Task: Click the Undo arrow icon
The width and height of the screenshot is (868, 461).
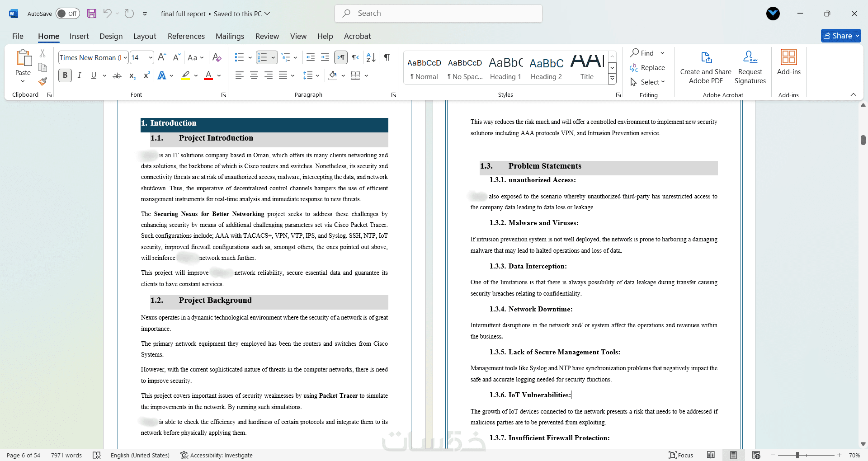Action: coord(107,14)
